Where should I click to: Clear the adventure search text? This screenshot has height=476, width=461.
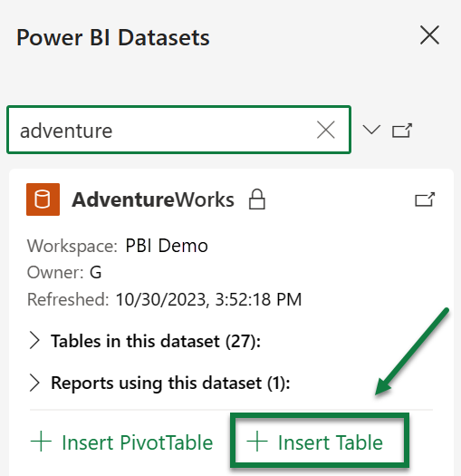coord(326,130)
